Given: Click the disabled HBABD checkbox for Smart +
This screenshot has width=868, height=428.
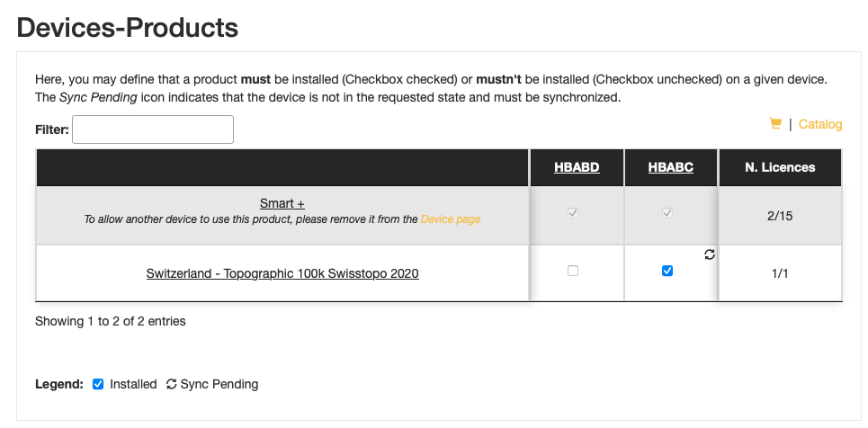Looking at the screenshot, I should pyautogui.click(x=573, y=212).
